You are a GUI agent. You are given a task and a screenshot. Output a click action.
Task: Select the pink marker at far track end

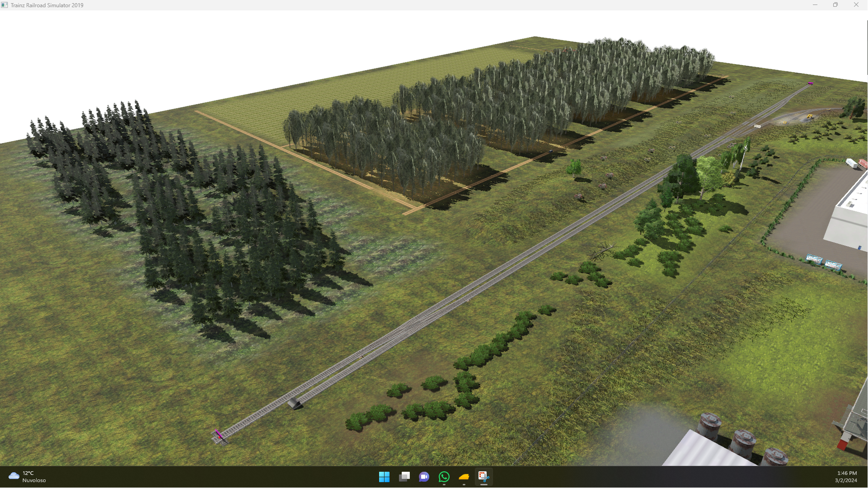click(810, 83)
